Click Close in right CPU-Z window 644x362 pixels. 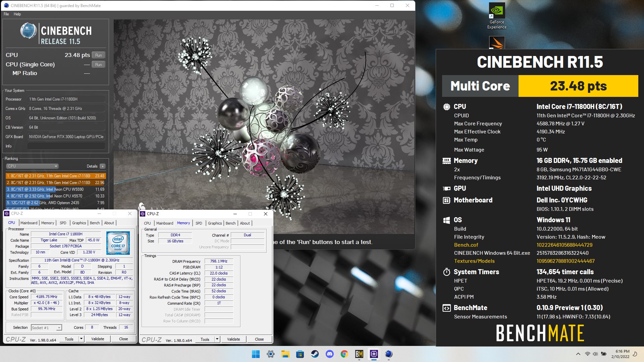click(x=259, y=339)
